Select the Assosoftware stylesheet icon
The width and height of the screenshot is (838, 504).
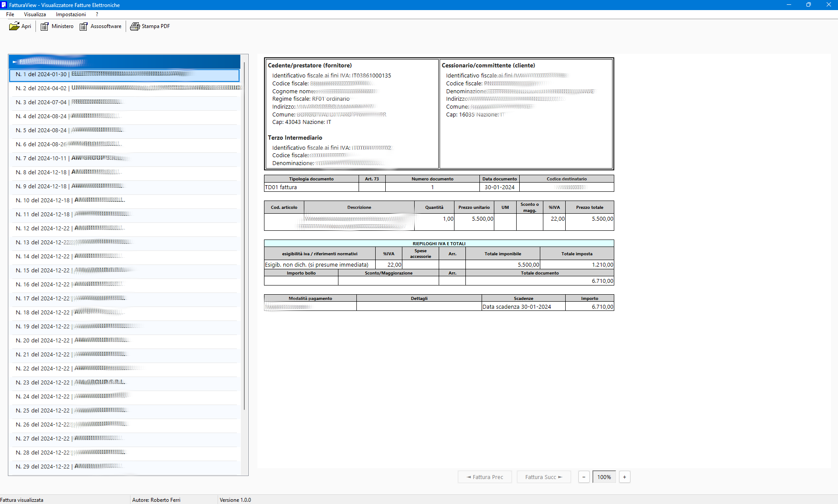83,26
